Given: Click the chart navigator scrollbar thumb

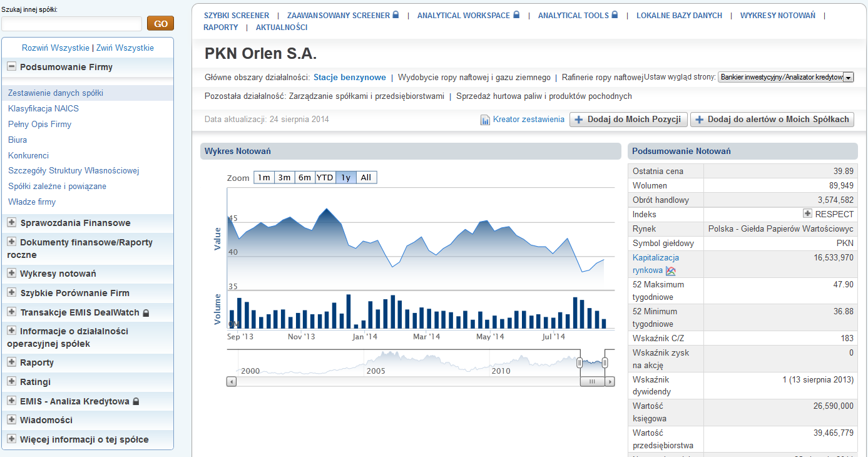Looking at the screenshot, I should click(592, 381).
